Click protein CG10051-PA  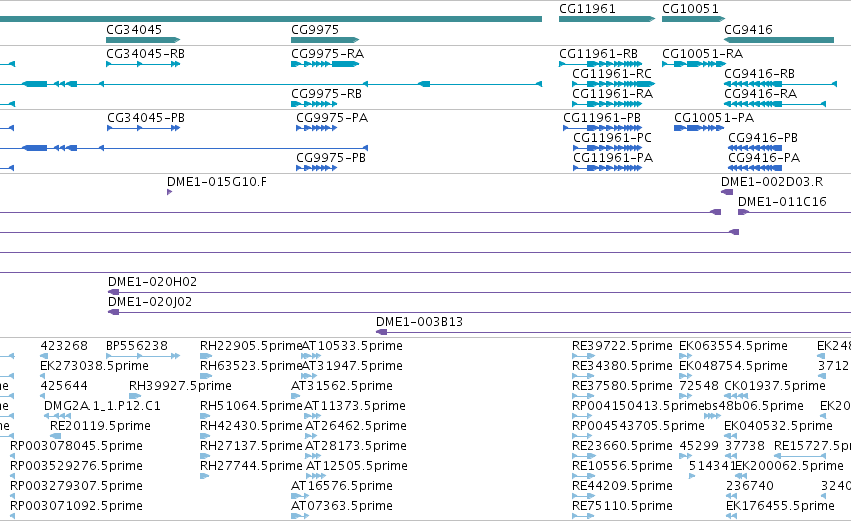[699, 128]
